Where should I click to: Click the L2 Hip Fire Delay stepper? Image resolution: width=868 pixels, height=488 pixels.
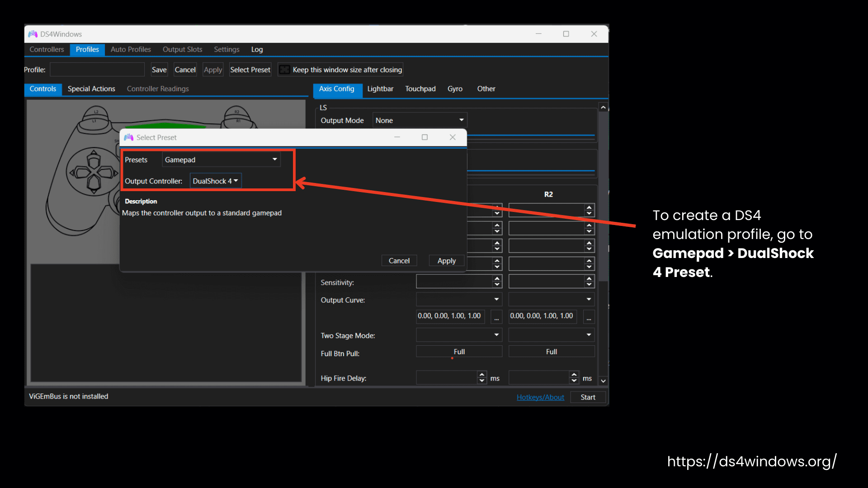[x=482, y=378]
